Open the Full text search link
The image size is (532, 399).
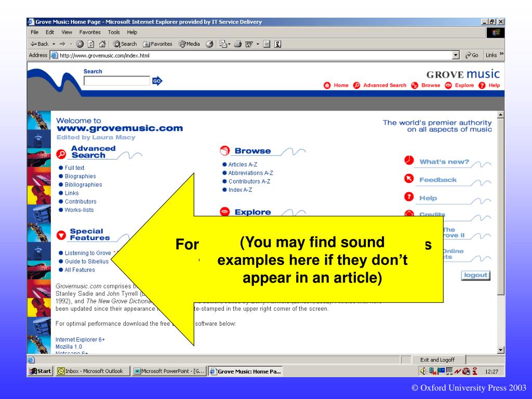[x=74, y=168]
